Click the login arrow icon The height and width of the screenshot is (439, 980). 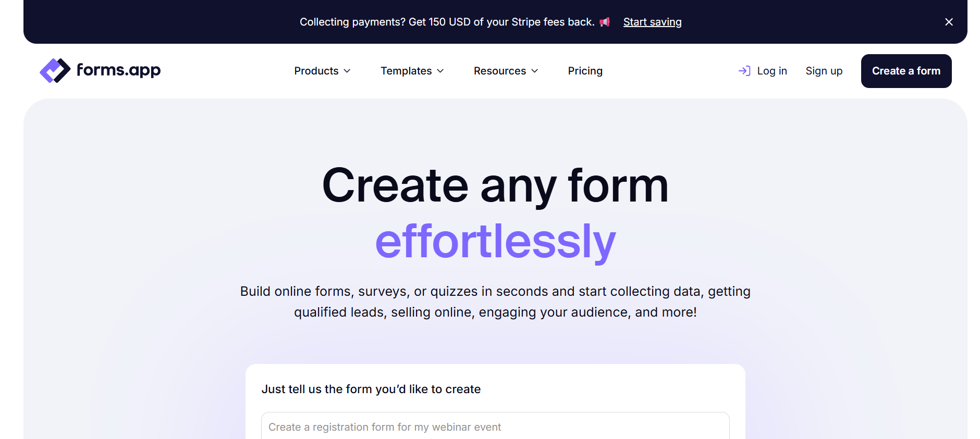(744, 71)
